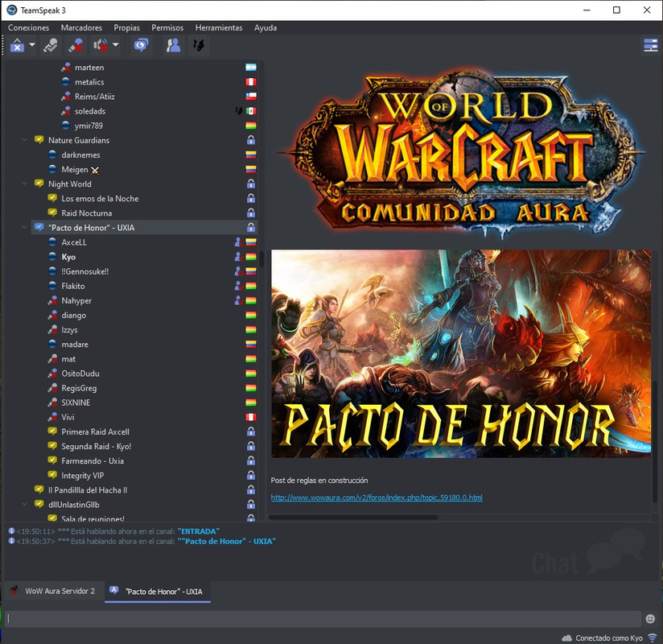This screenshot has width=663, height=644.
Task: Toggle voice activation microphone icon in toolbar
Action: point(51,45)
